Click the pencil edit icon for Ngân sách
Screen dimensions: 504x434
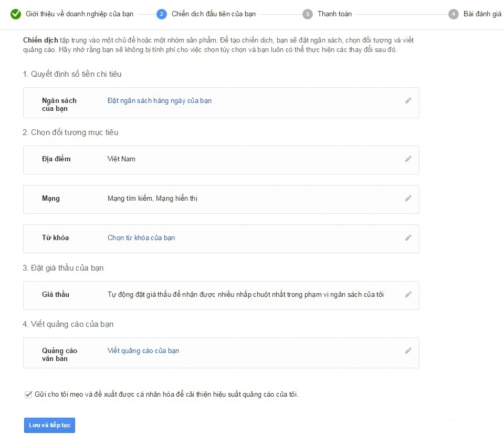tap(408, 100)
